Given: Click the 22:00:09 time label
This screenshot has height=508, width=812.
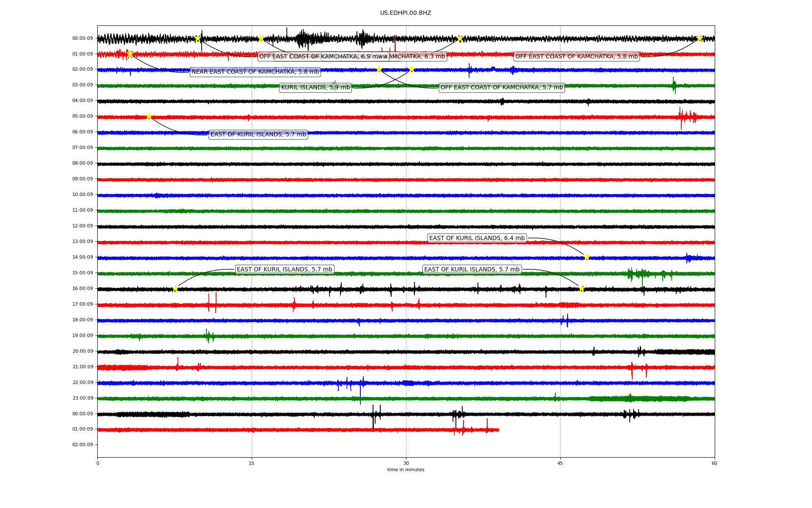Looking at the screenshot, I should pyautogui.click(x=82, y=383).
